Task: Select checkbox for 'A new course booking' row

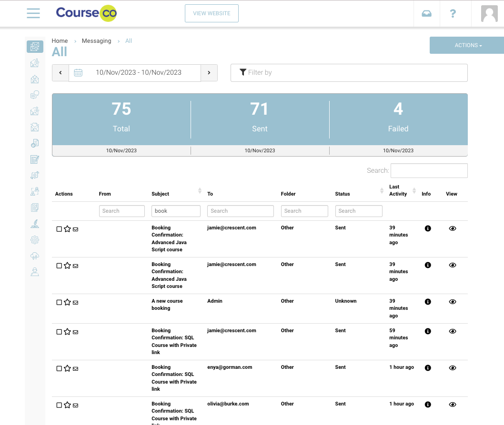Action: [x=59, y=302]
